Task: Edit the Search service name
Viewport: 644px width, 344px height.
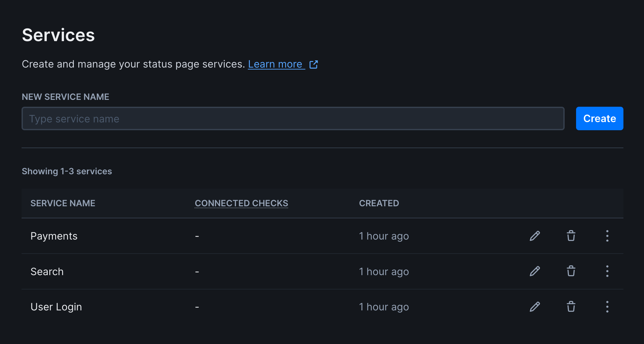Action: tap(535, 271)
